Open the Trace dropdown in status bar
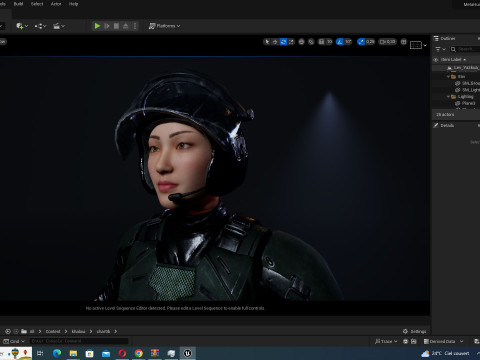The image size is (480, 360). point(386,341)
